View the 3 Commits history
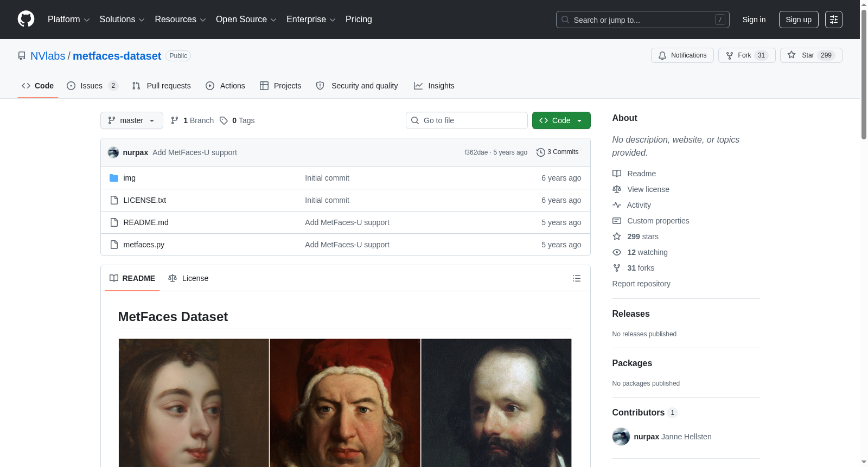 tap(557, 152)
